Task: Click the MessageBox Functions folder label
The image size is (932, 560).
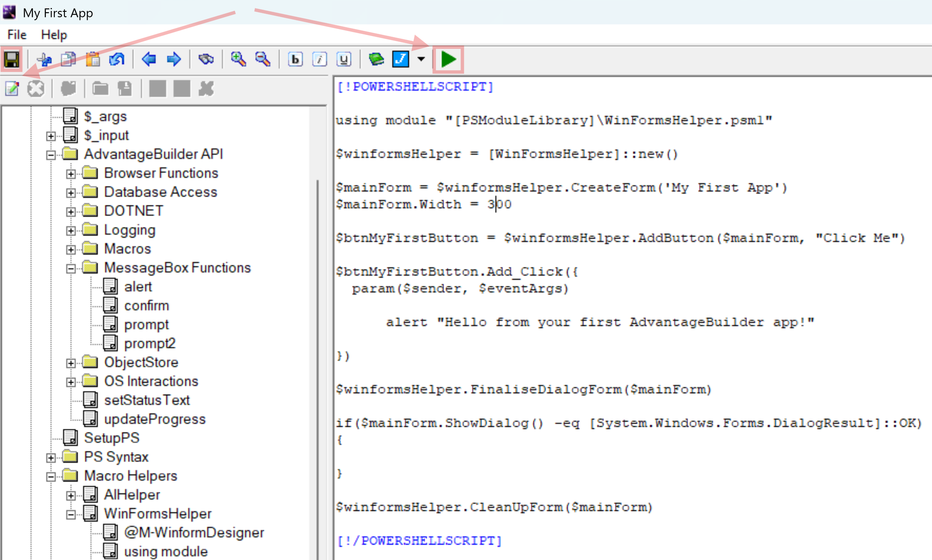Action: tap(177, 268)
